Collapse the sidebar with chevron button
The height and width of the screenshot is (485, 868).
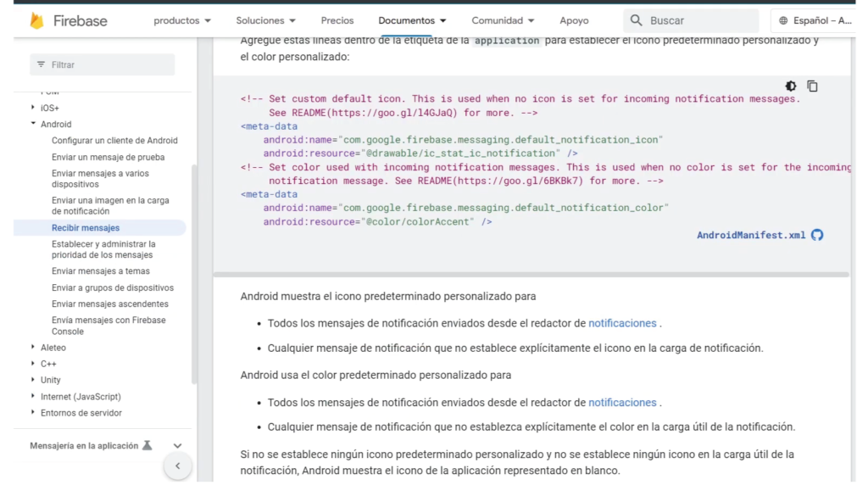[x=177, y=465]
